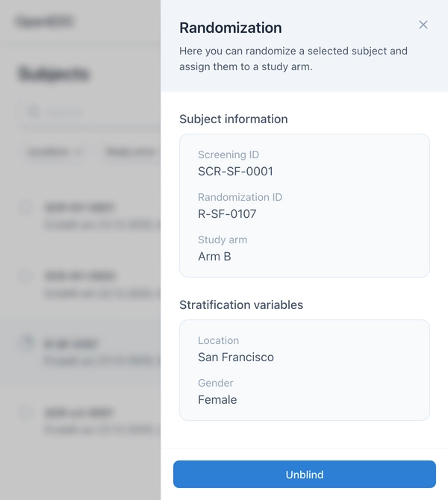Click the Randomization panel title

tap(231, 28)
